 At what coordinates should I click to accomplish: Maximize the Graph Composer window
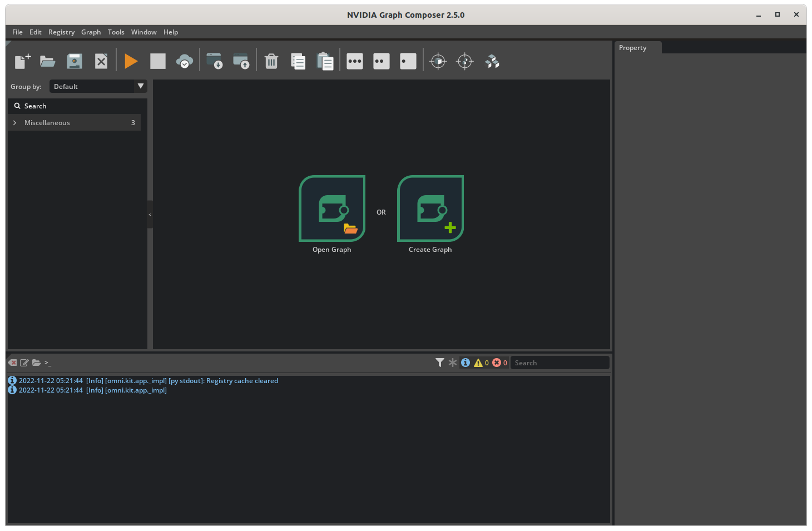(778, 15)
